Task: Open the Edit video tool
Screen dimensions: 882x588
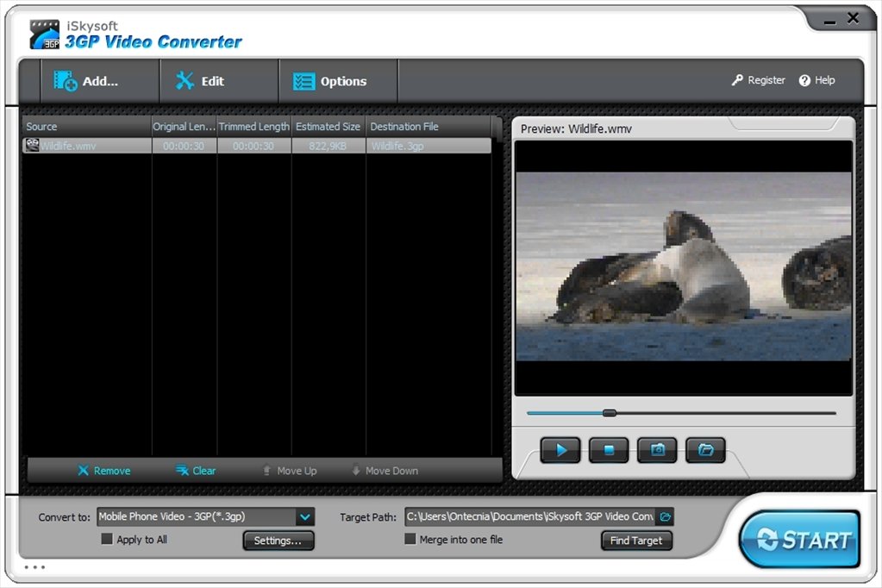Action: click(x=219, y=82)
